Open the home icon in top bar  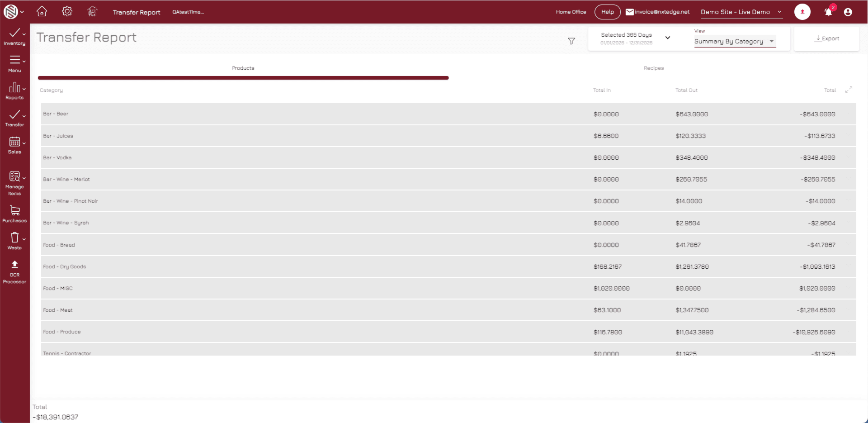click(42, 12)
